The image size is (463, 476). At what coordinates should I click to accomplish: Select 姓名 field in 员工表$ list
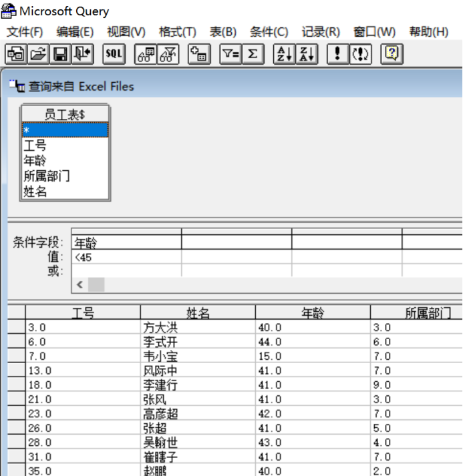click(x=65, y=192)
